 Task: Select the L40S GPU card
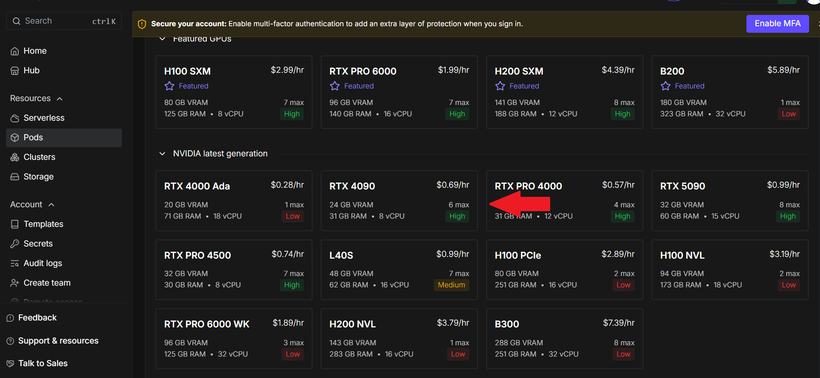click(399, 270)
